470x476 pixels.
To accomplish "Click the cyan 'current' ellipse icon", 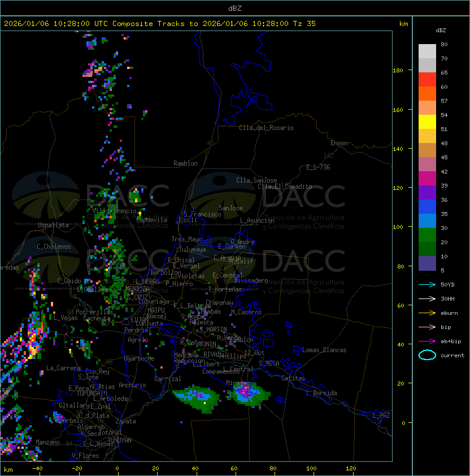I will tap(427, 355).
